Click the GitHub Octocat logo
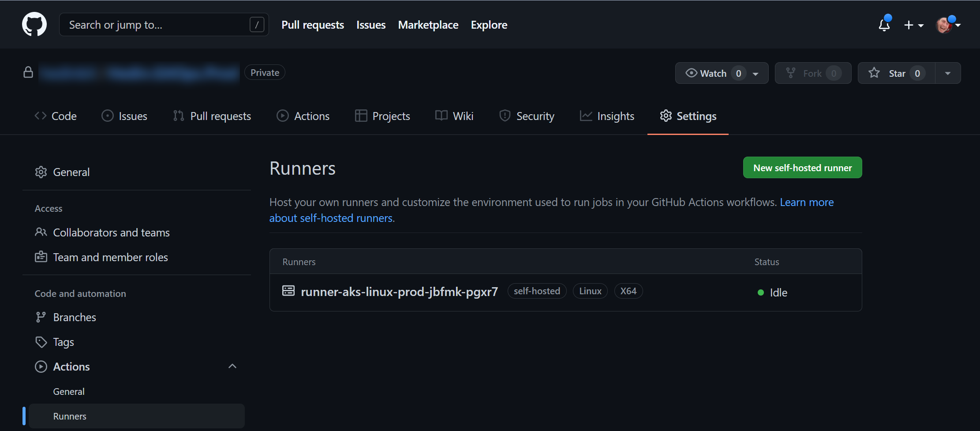The height and width of the screenshot is (431, 980). coord(34,25)
